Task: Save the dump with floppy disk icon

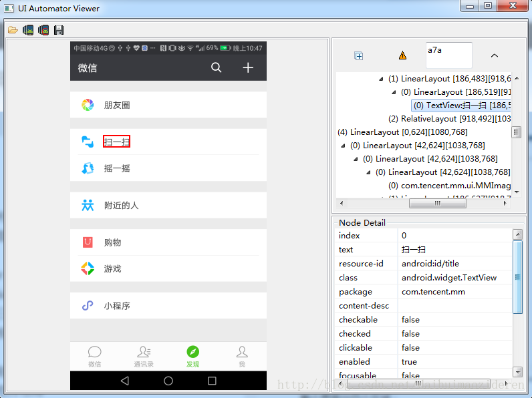Action: 59,30
